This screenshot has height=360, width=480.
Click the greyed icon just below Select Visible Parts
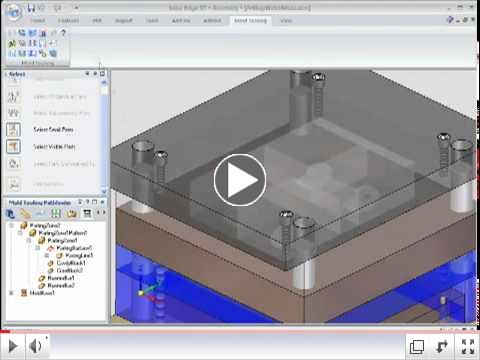click(13, 164)
